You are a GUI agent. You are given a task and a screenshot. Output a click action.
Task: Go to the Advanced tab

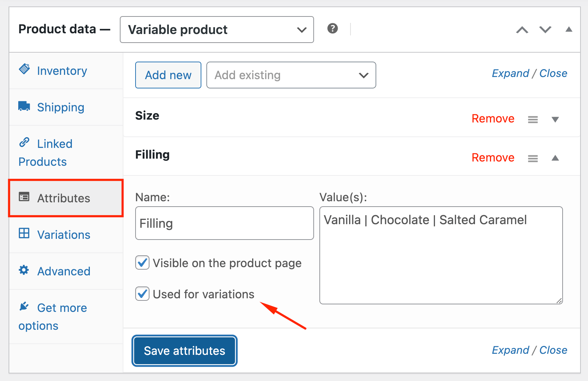pos(66,271)
